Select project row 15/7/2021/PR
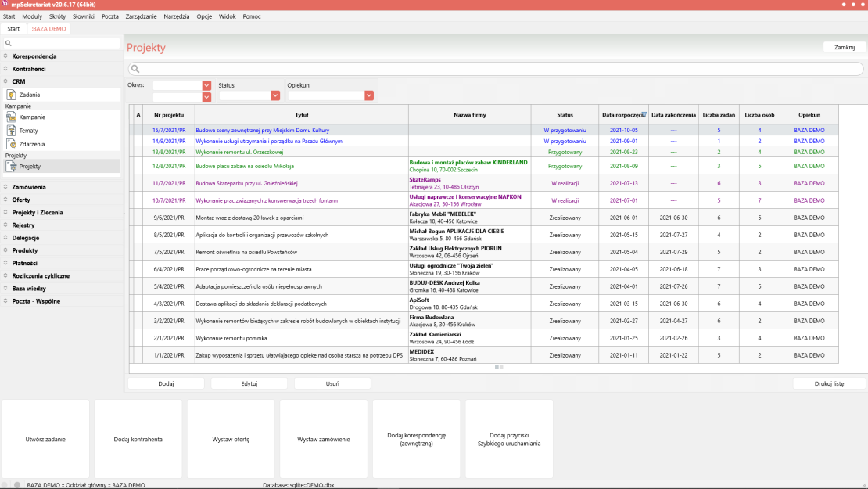 [x=484, y=130]
